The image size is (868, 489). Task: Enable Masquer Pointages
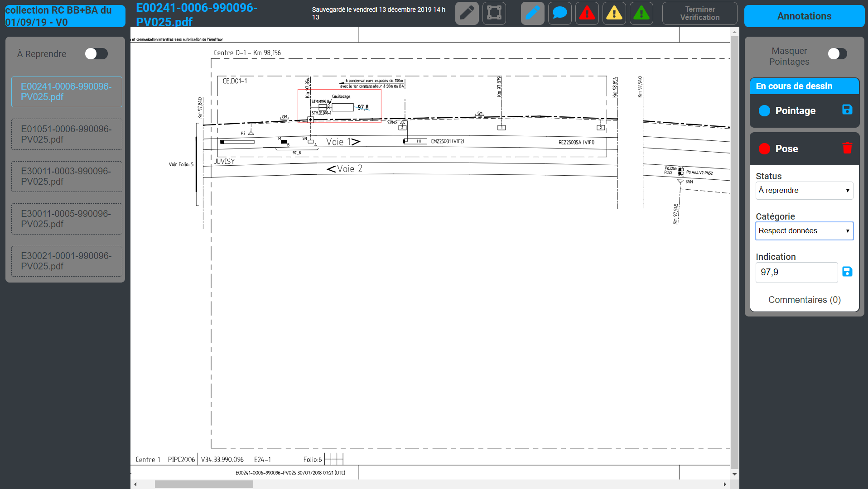tap(838, 53)
